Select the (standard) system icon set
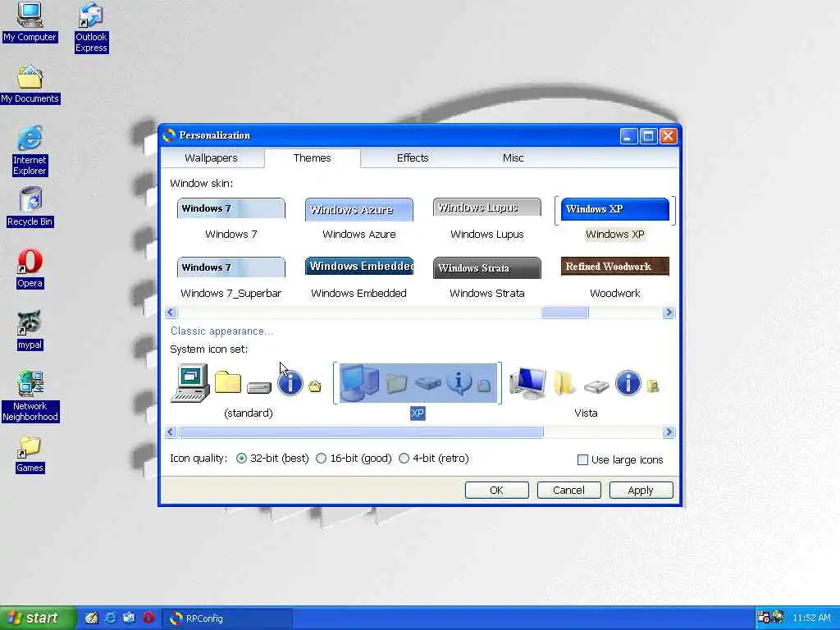 [x=248, y=391]
